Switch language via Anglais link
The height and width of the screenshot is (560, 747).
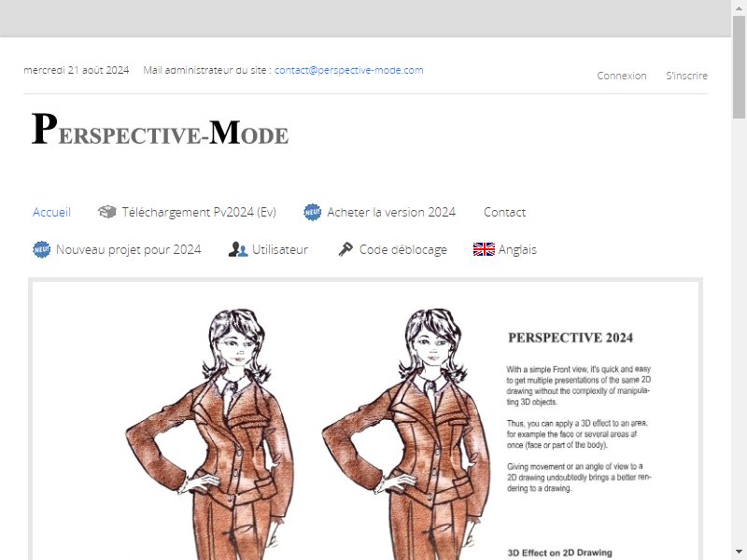(517, 249)
